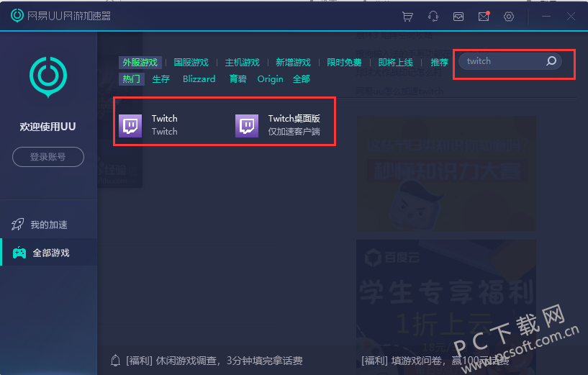Click the customer service headset icon
588x375 pixels.
(433, 17)
